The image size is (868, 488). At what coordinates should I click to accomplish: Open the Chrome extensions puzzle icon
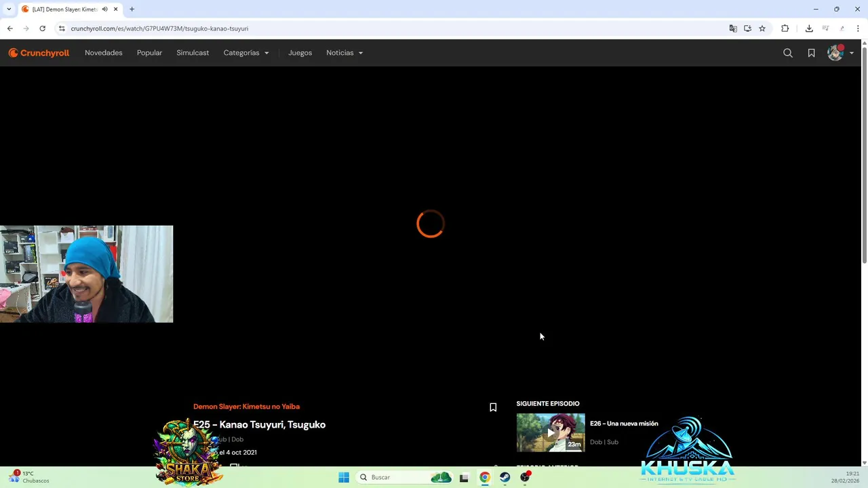tap(785, 28)
